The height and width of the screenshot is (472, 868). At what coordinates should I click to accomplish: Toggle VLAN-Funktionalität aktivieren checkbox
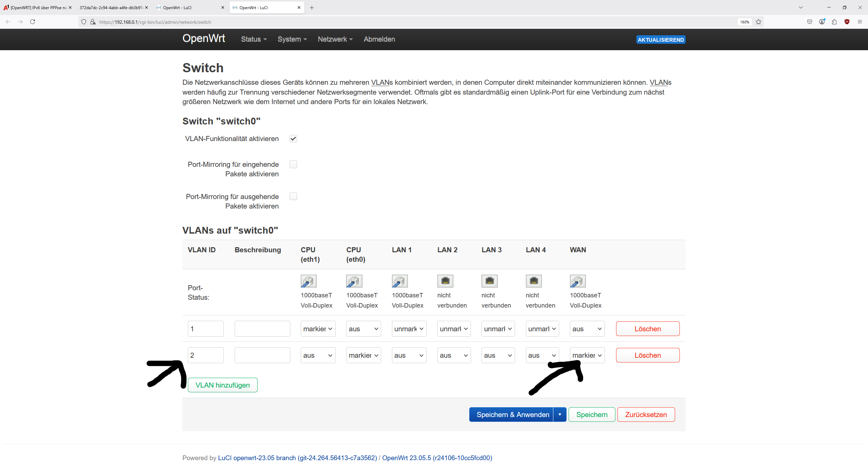click(x=293, y=139)
